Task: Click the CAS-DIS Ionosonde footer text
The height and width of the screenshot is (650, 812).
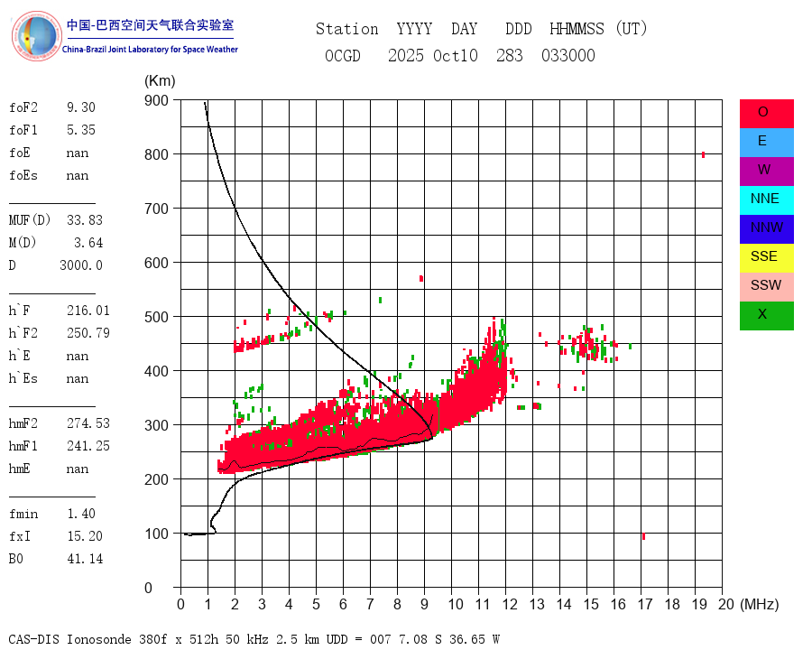Action: [254, 639]
